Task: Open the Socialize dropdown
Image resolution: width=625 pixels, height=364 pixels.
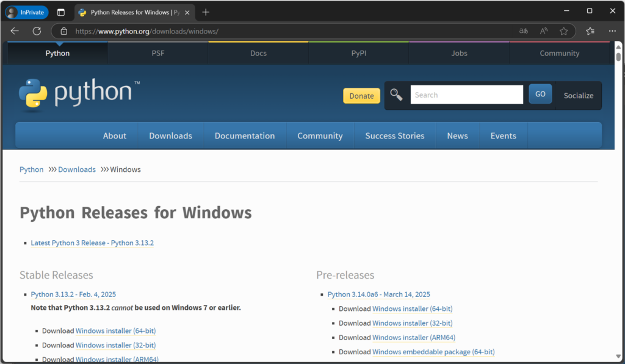Action: (578, 96)
